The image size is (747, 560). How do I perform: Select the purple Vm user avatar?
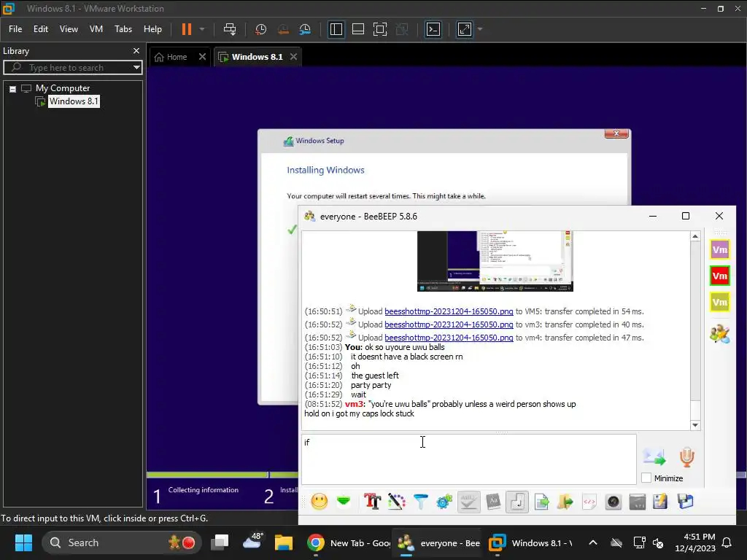tap(720, 249)
